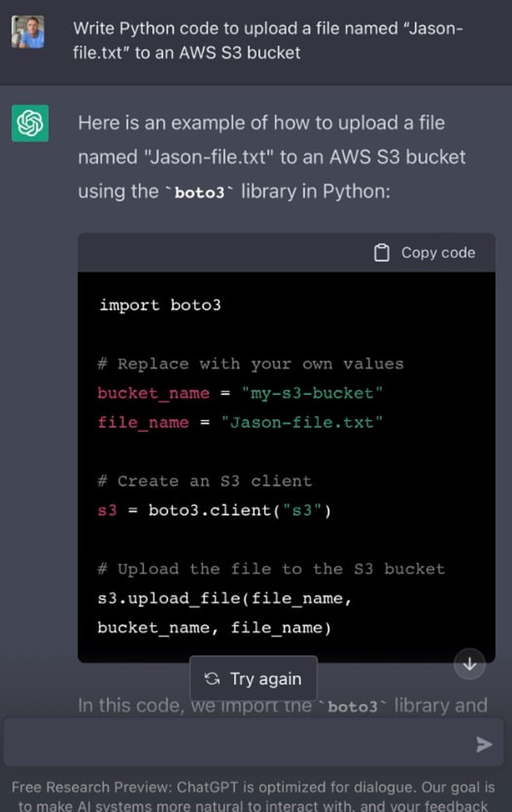The image size is (512, 812).
Task: Click the comment Create an S3 client
Action: click(x=205, y=481)
